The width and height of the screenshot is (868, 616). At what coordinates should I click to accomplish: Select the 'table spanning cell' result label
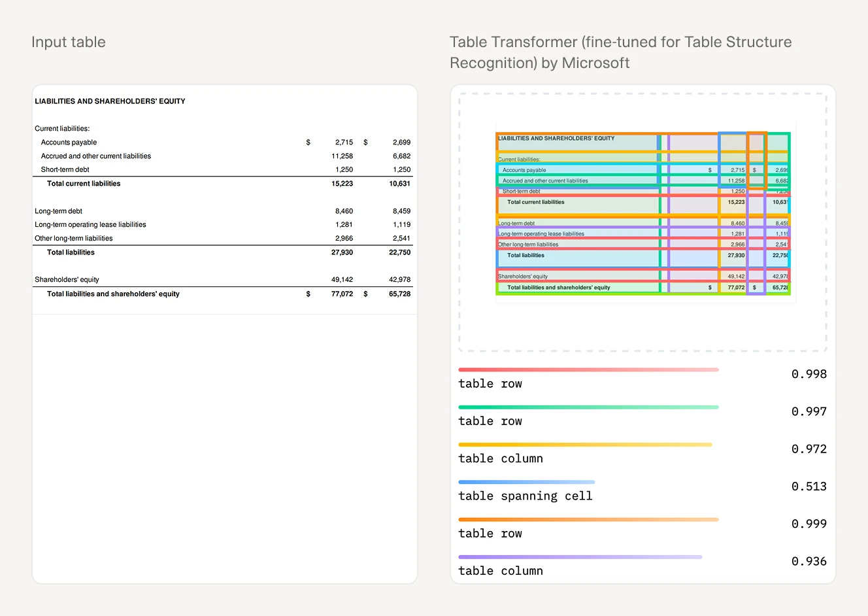pyautogui.click(x=526, y=496)
